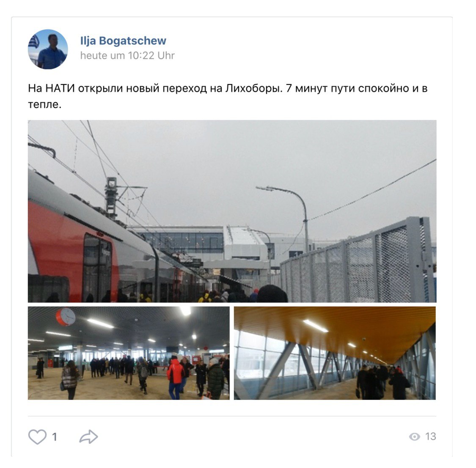Open the orange-ceiling walkway photo
The height and width of the screenshot is (468, 476).
pyautogui.click(x=335, y=353)
